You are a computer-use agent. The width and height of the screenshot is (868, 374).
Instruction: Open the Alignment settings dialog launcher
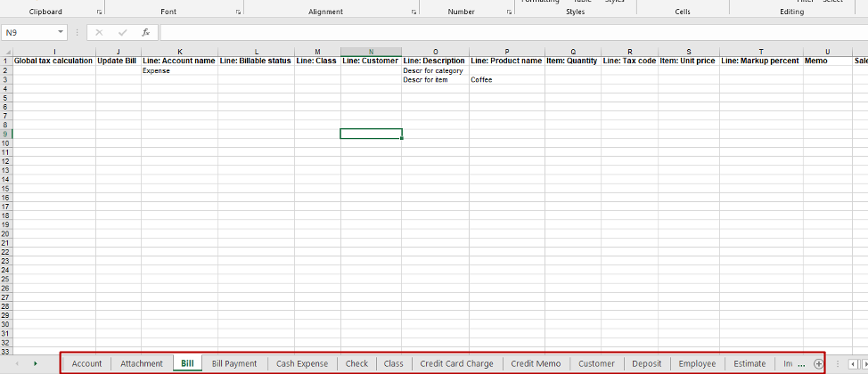[x=414, y=12]
